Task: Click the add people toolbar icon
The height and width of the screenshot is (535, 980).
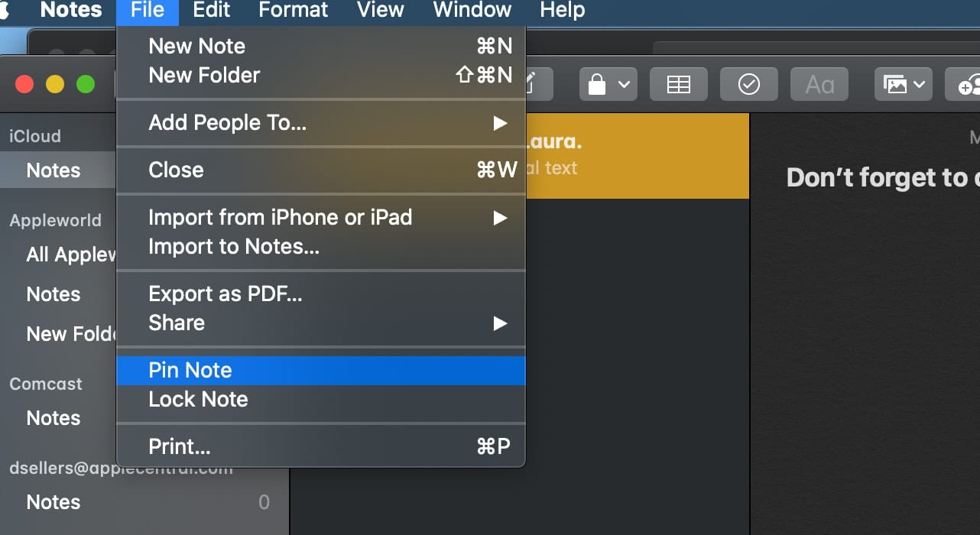Action: coord(966,84)
